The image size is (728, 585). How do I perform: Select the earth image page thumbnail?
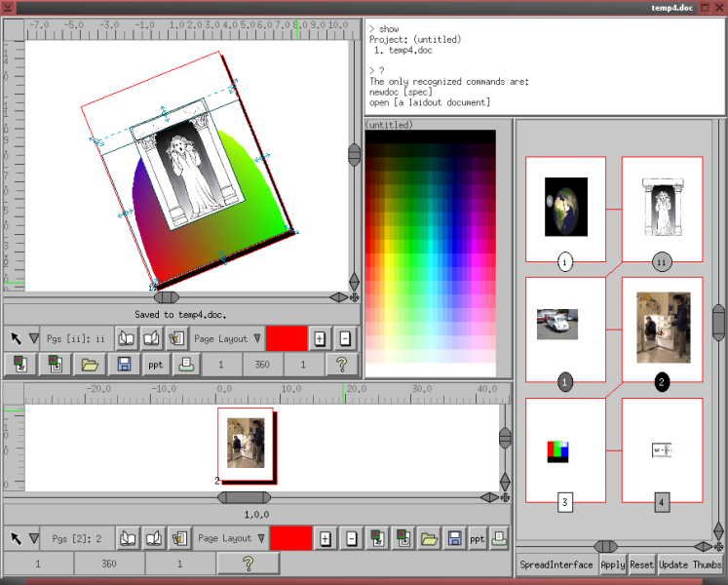tap(565, 209)
